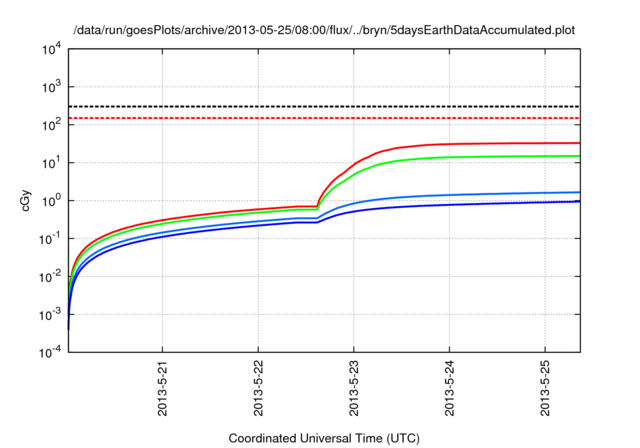Click the 2013-5-23 date tick label

353,388
